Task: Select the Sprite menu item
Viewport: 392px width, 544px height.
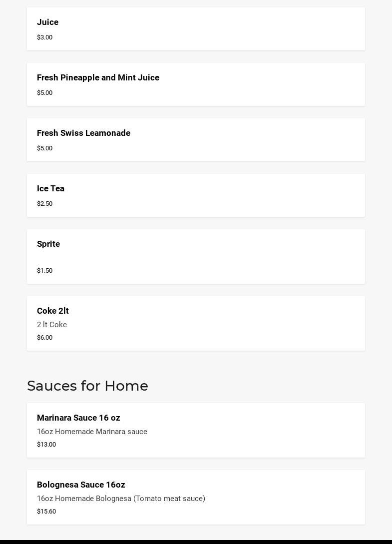Action: 48,244
